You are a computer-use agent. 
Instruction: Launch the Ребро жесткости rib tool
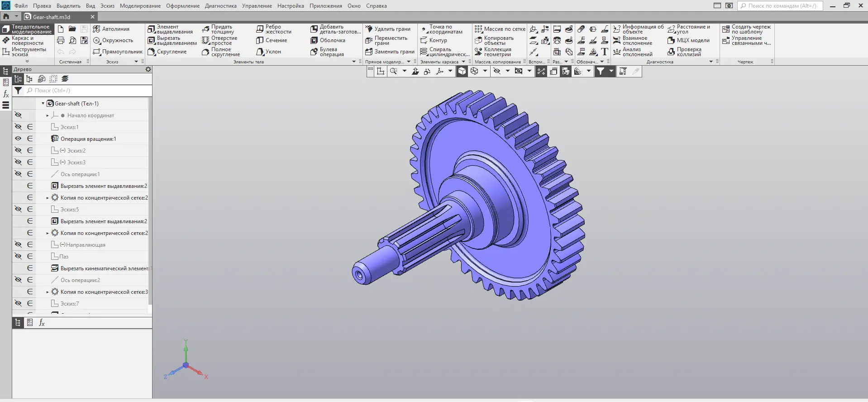point(274,29)
